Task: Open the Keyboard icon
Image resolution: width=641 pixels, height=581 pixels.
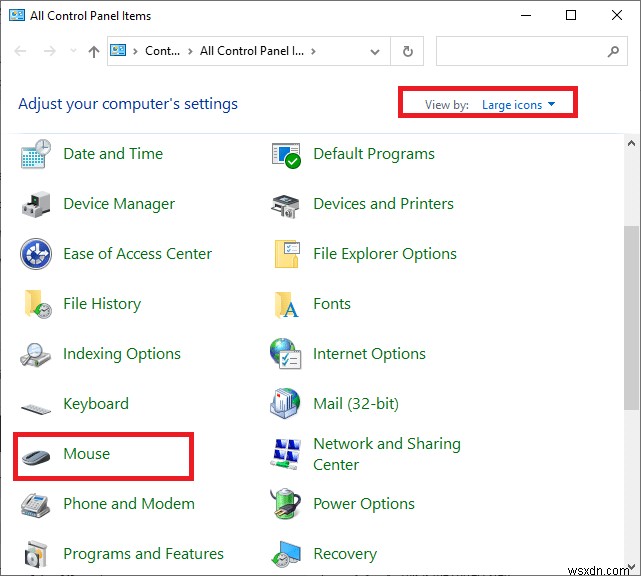Action: coord(36,408)
